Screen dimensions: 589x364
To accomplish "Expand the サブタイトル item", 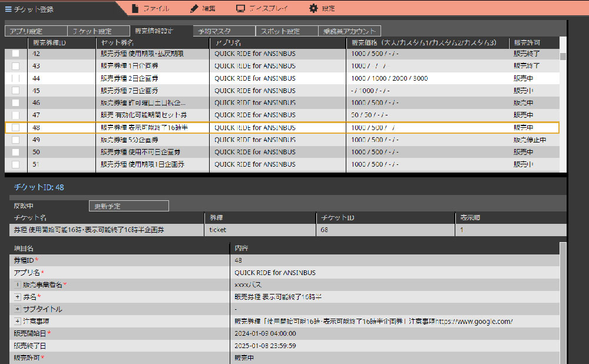I will pos(17,309).
